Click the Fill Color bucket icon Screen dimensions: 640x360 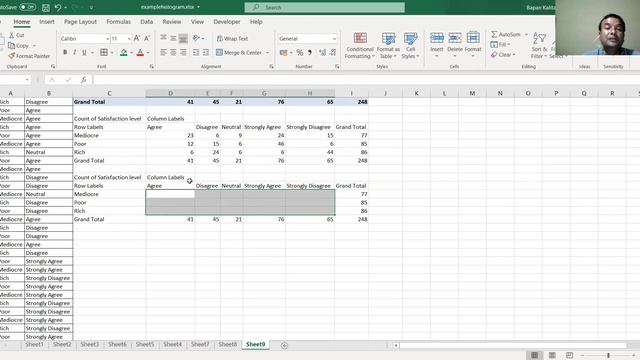pos(124,52)
